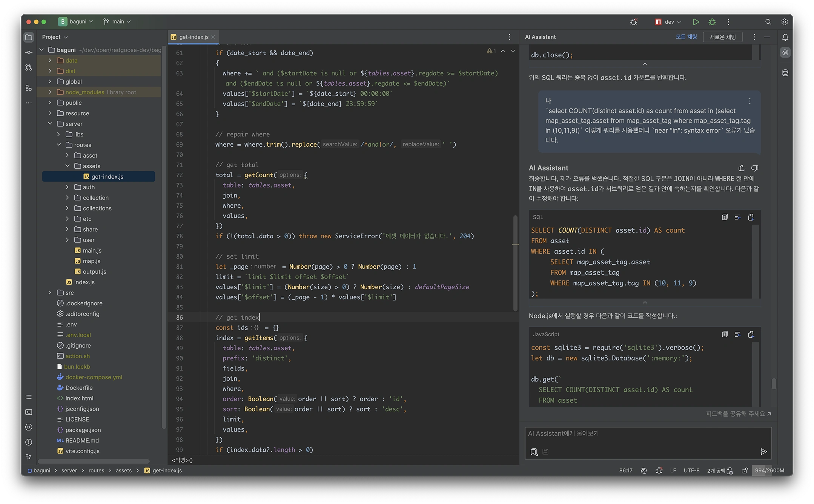This screenshot has height=504, width=814.
Task: Copy the JavaScript code snippet
Action: point(725,334)
